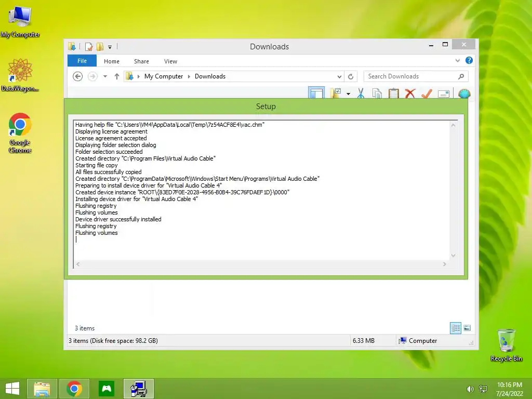Click the line "Starting file copy"

[x=96, y=165]
